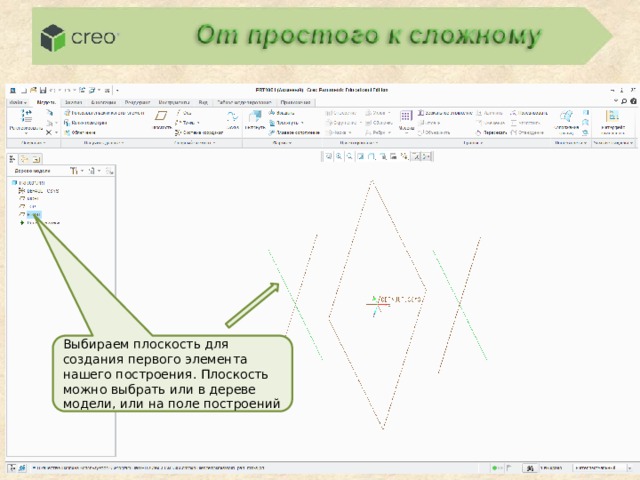Select the root part node in model tree
640x480 pixels.
click(28, 183)
